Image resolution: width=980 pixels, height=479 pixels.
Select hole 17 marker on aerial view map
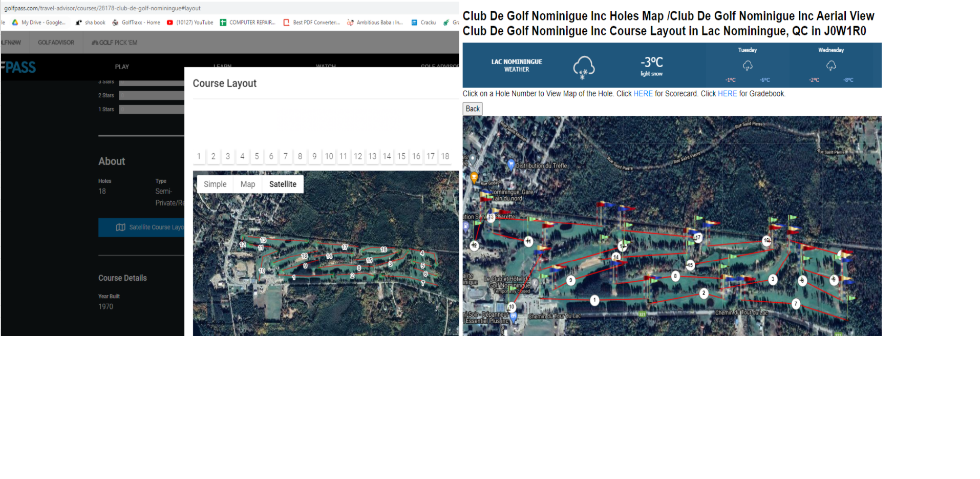coord(697,237)
